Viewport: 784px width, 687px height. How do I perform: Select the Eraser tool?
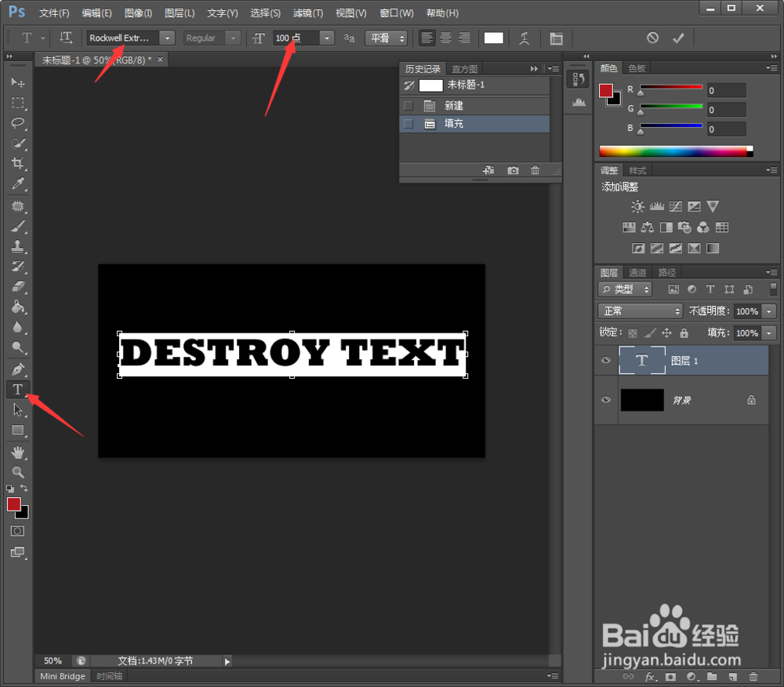pos(18,286)
